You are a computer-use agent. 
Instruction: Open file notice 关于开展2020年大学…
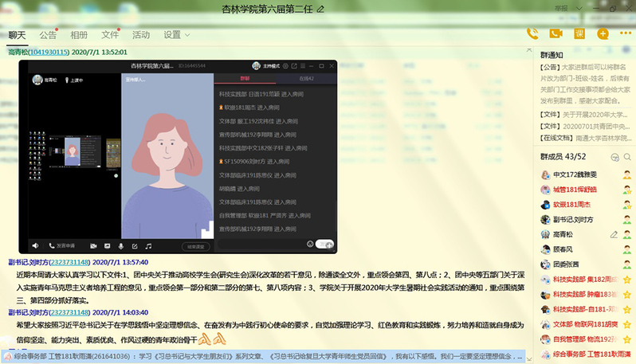pos(585,115)
